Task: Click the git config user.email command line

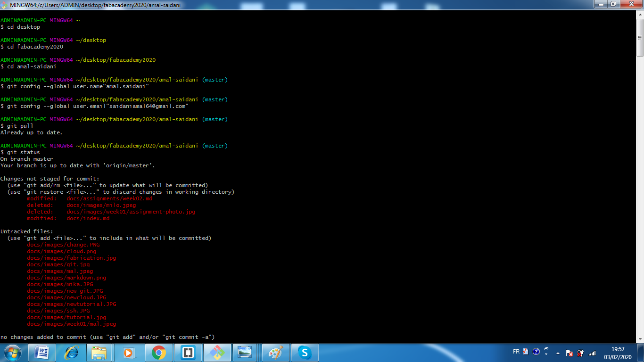Action: coord(94,106)
